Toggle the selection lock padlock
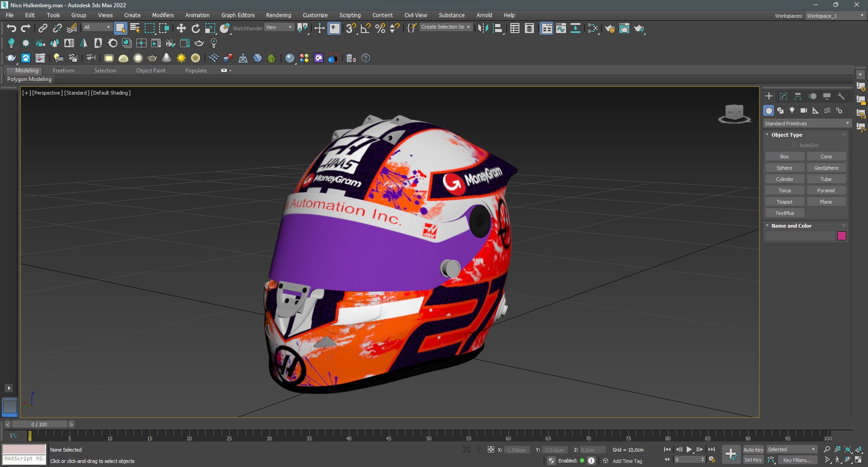The width and height of the screenshot is (868, 467). click(x=478, y=449)
